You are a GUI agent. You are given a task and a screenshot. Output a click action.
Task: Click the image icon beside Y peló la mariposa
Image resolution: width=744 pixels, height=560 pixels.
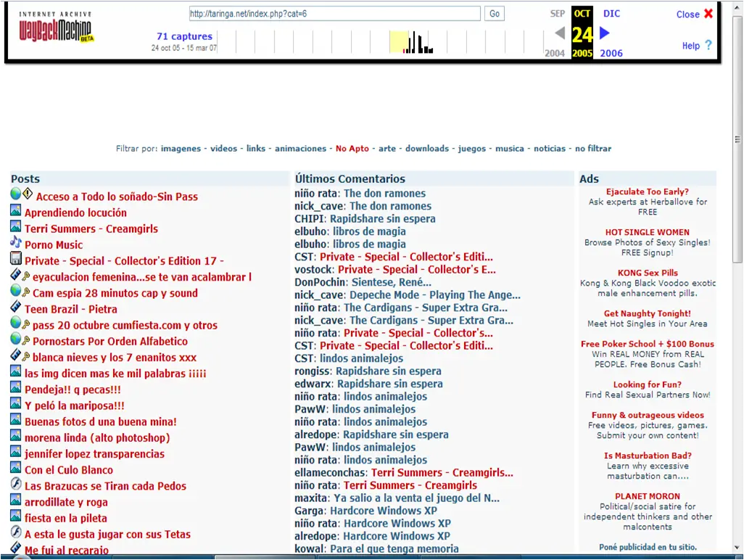point(16,403)
